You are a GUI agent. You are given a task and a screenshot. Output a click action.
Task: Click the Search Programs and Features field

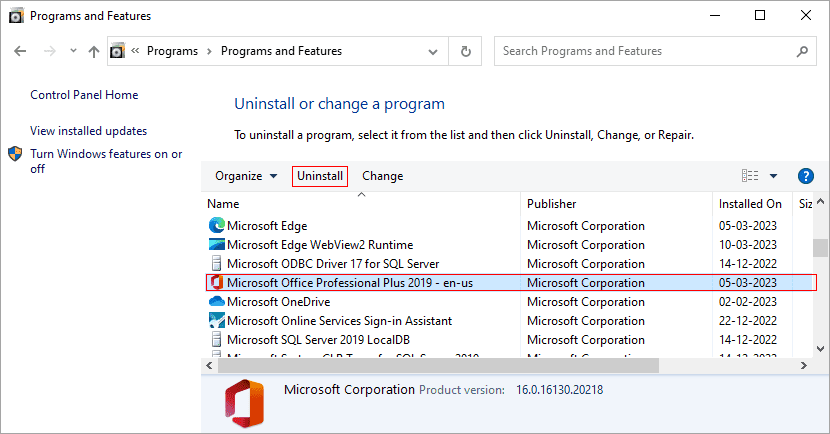[646, 51]
